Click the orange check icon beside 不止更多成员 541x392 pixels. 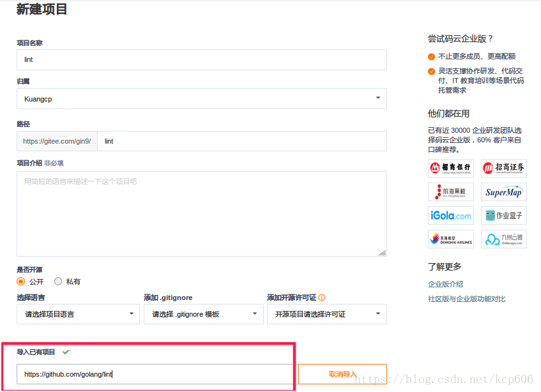(431, 57)
